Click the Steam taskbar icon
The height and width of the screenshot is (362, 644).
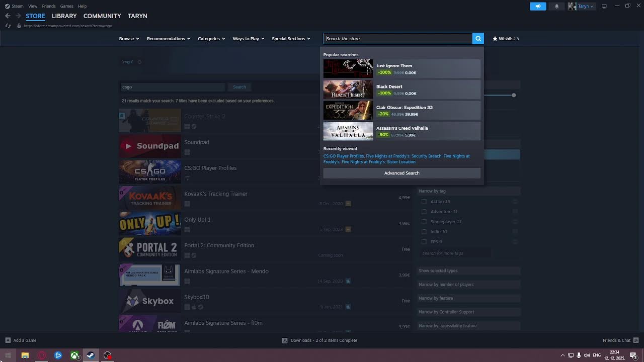tap(91, 355)
